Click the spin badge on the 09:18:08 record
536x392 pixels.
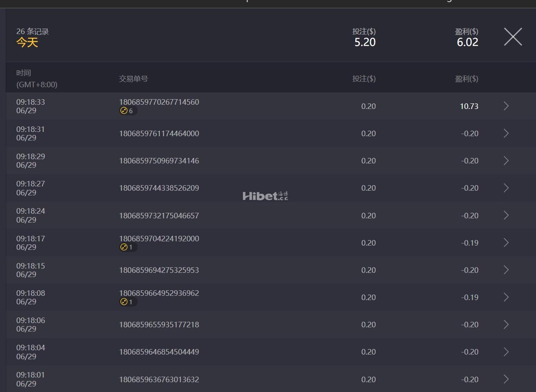point(128,302)
